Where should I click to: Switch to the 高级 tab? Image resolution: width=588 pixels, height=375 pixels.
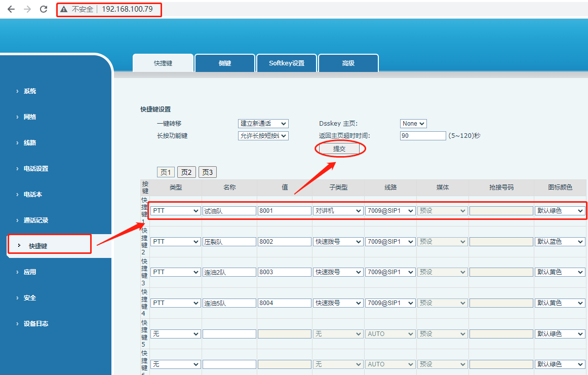pyautogui.click(x=348, y=63)
